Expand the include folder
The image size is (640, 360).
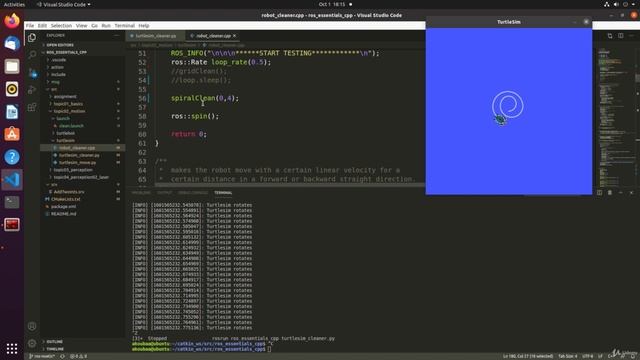[58, 74]
